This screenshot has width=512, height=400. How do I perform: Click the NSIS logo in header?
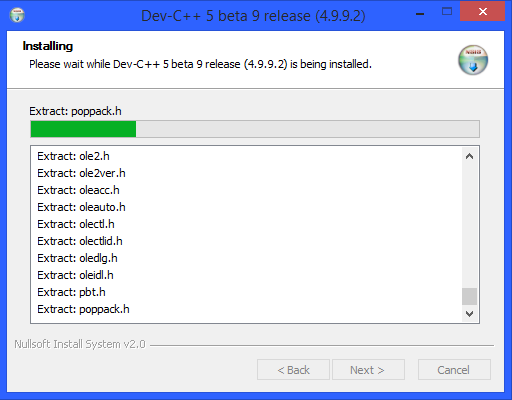point(473,60)
